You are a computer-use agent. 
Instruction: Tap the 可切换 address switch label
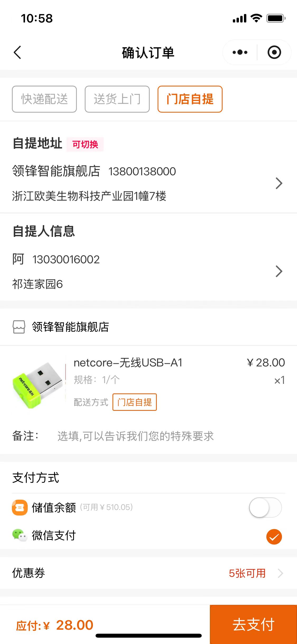(x=85, y=144)
